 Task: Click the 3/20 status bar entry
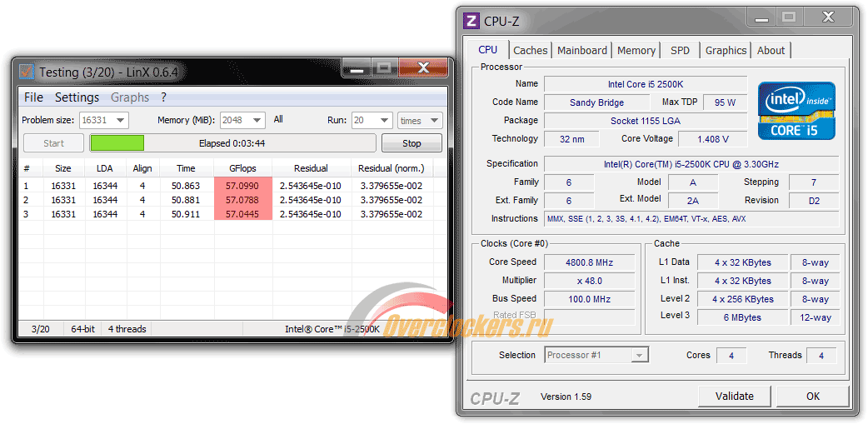[x=41, y=329]
